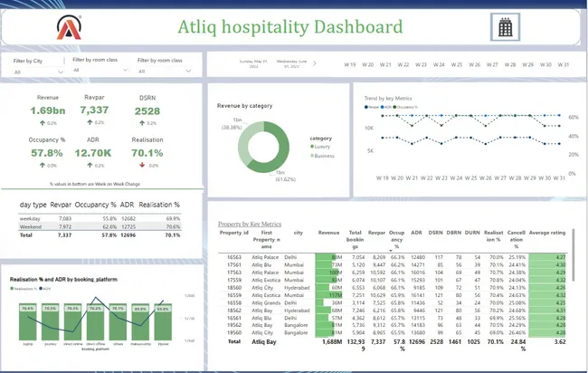
Task: Click the Business legend marker
Action: (x=312, y=156)
